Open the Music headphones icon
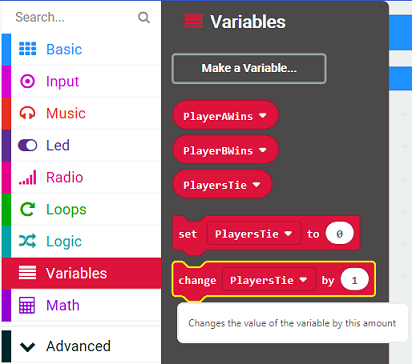The width and height of the screenshot is (412, 364). coord(27,113)
